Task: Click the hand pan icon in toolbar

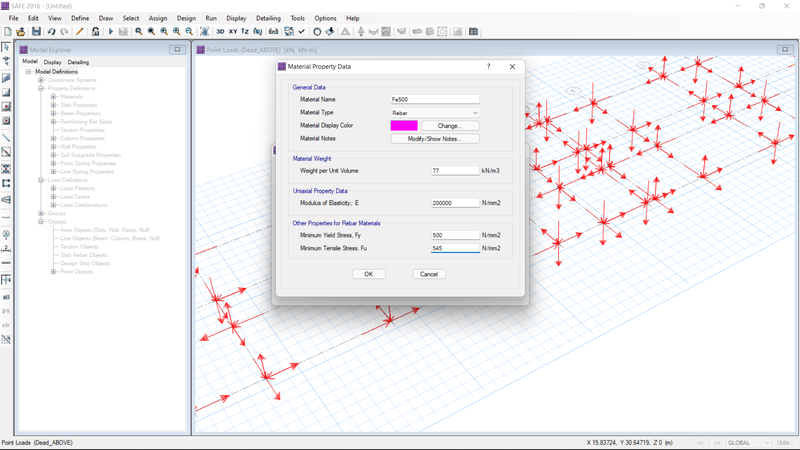Action: pyautogui.click(x=205, y=32)
